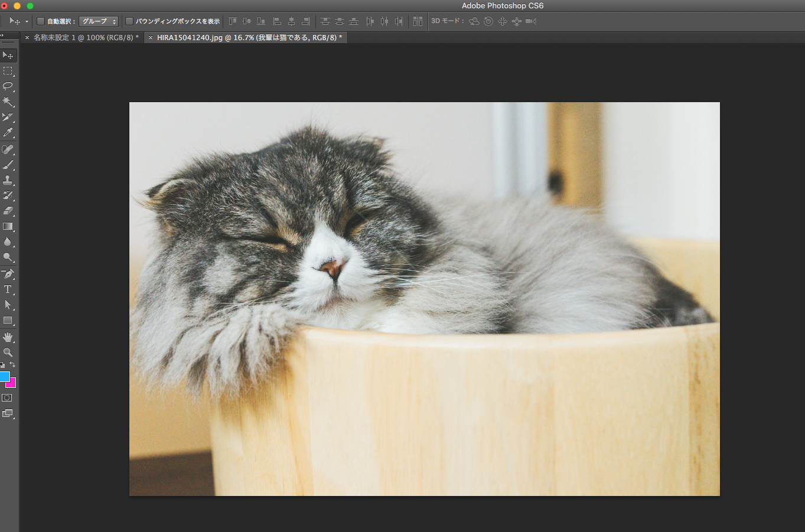Image resolution: width=805 pixels, height=532 pixels.
Task: Select the Lasso tool
Action: (8, 86)
